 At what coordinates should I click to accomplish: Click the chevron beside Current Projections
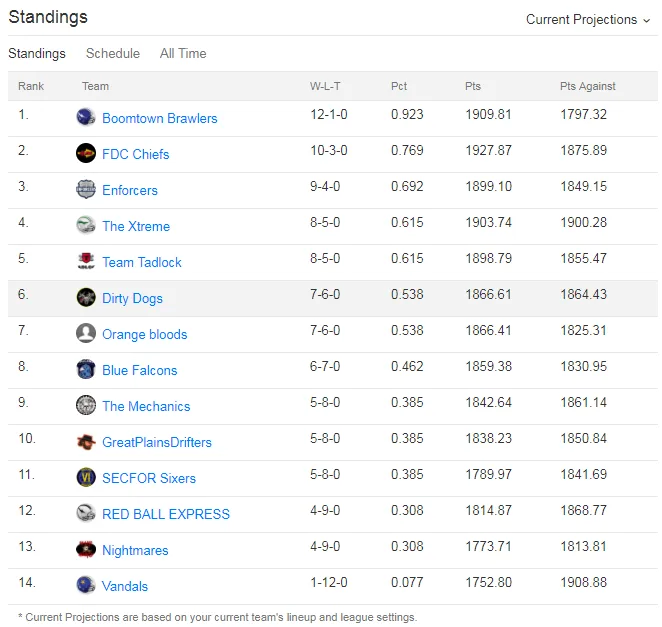(646, 21)
